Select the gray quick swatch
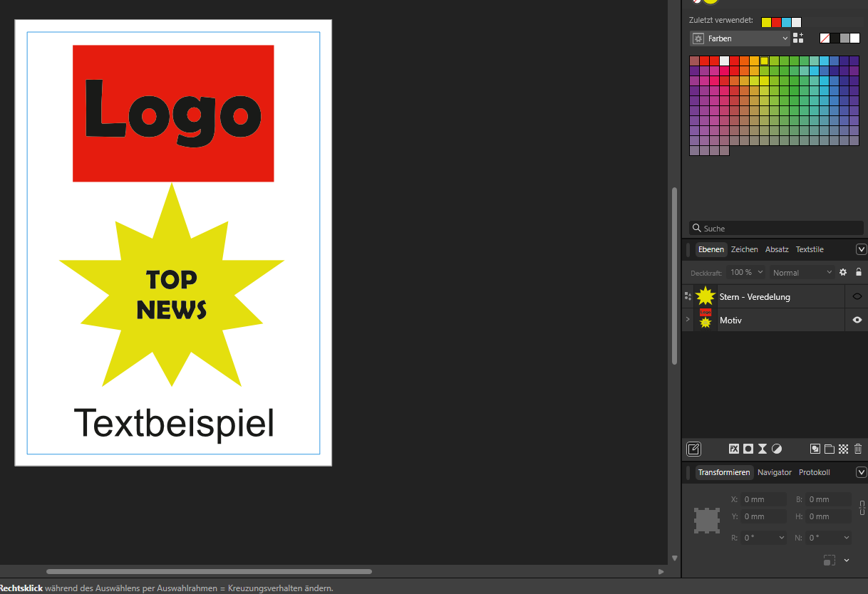Screen dimensions: 868x594 click(844, 38)
